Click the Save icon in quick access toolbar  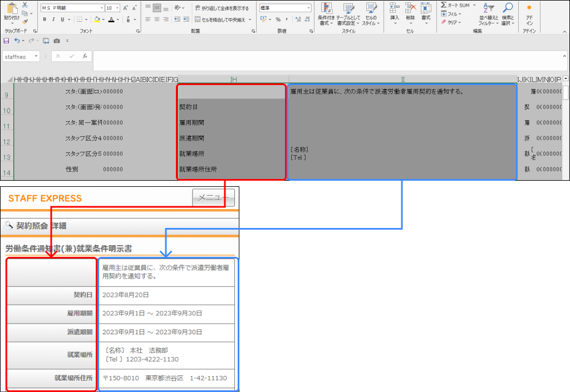coord(6,41)
